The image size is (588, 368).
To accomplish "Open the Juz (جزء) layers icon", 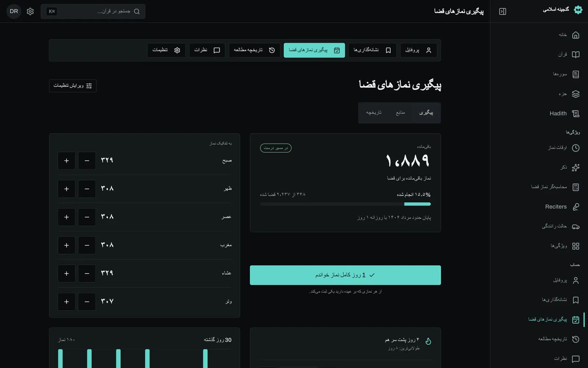I will tap(576, 94).
